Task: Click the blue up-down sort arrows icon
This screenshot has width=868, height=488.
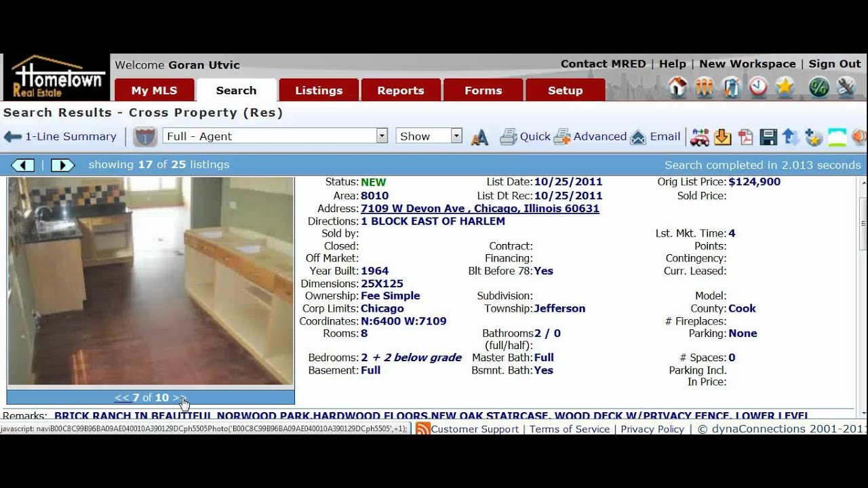Action: click(x=791, y=137)
